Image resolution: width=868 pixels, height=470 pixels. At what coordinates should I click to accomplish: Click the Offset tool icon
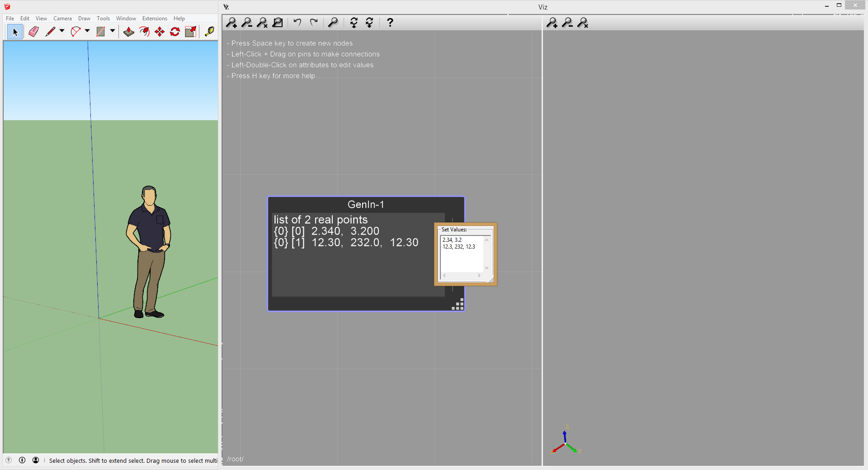[144, 32]
